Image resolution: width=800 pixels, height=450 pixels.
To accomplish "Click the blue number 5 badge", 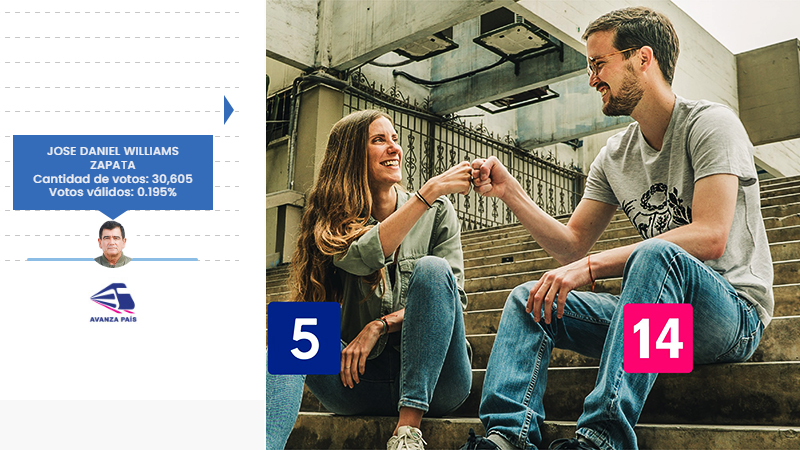I will (x=304, y=338).
